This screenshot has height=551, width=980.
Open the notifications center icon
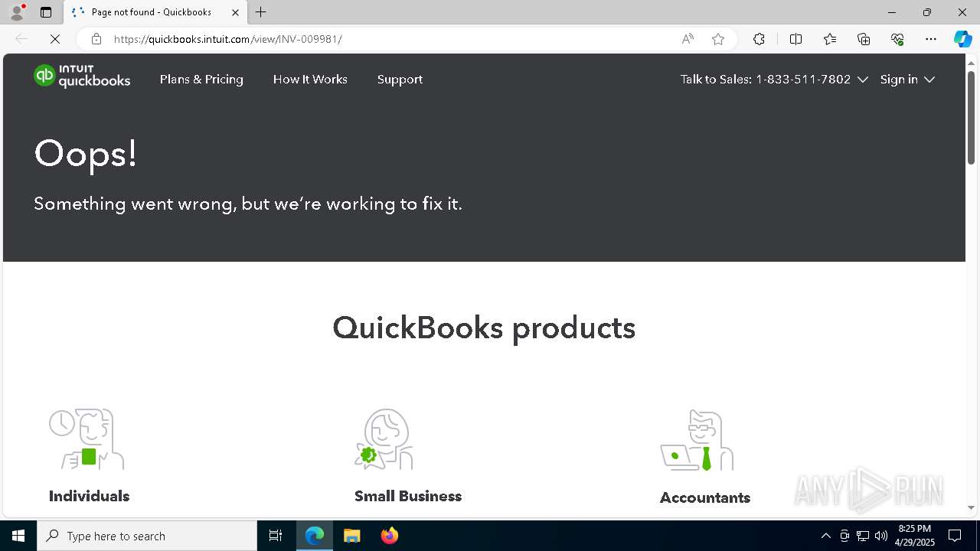955,536
